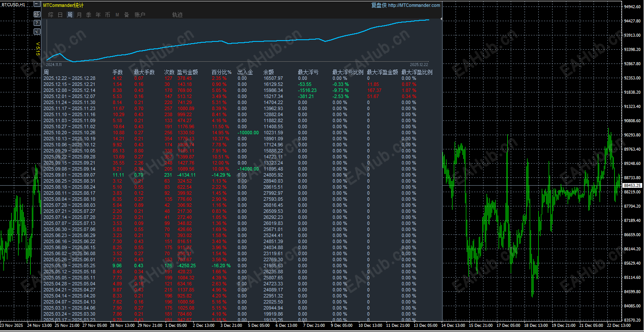Click the -4134.11 loss amount
The image size is (644, 332).
186,175
